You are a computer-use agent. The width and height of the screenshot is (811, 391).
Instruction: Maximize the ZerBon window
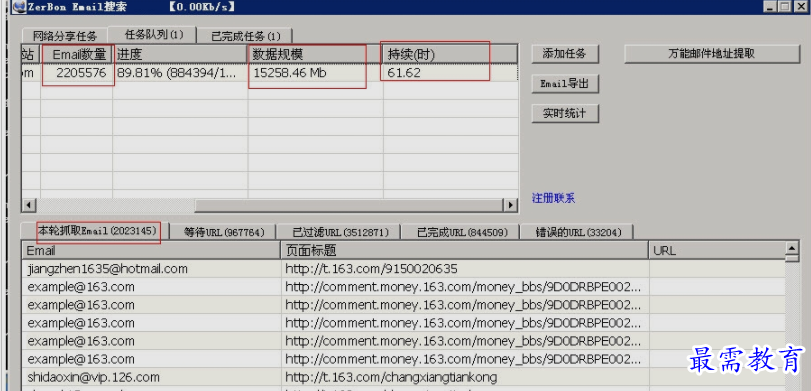pos(785,6)
